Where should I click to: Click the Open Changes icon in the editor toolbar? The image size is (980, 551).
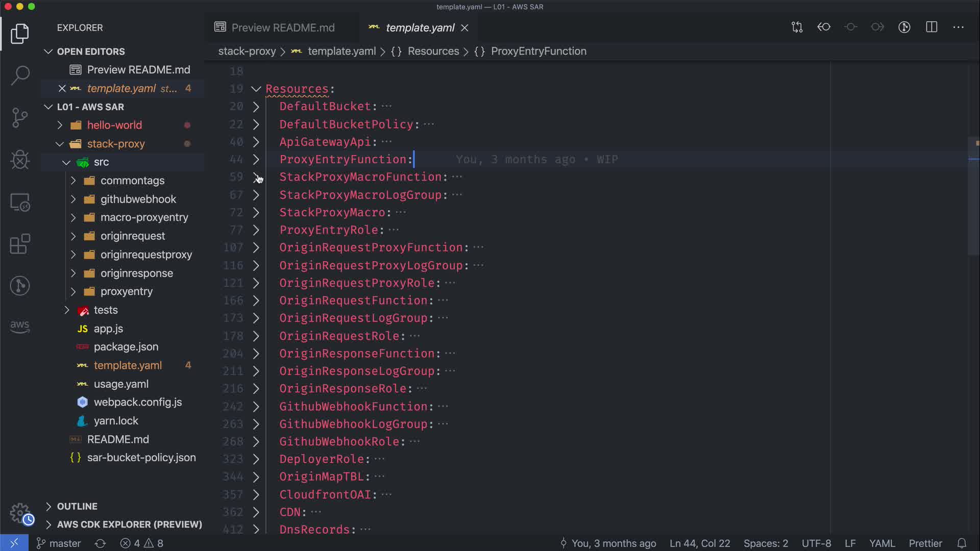797,28
